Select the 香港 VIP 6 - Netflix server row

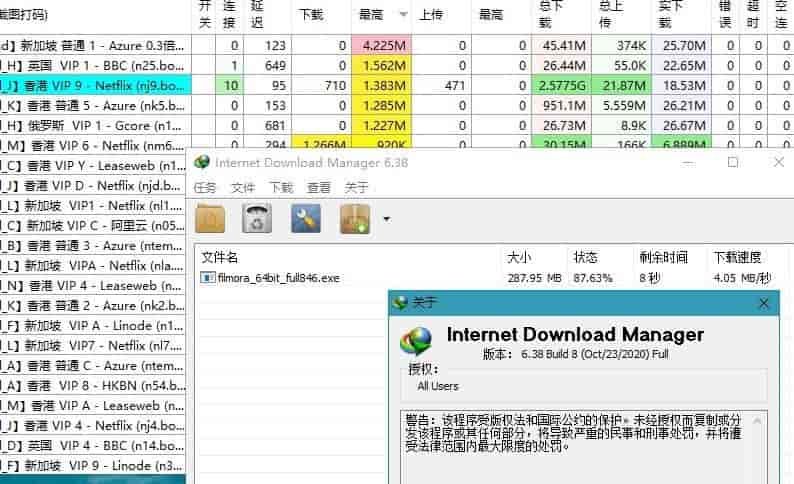pyautogui.click(x=95, y=145)
